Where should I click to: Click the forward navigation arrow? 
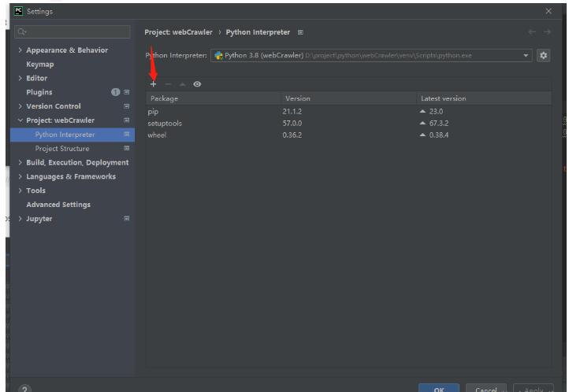tap(547, 32)
